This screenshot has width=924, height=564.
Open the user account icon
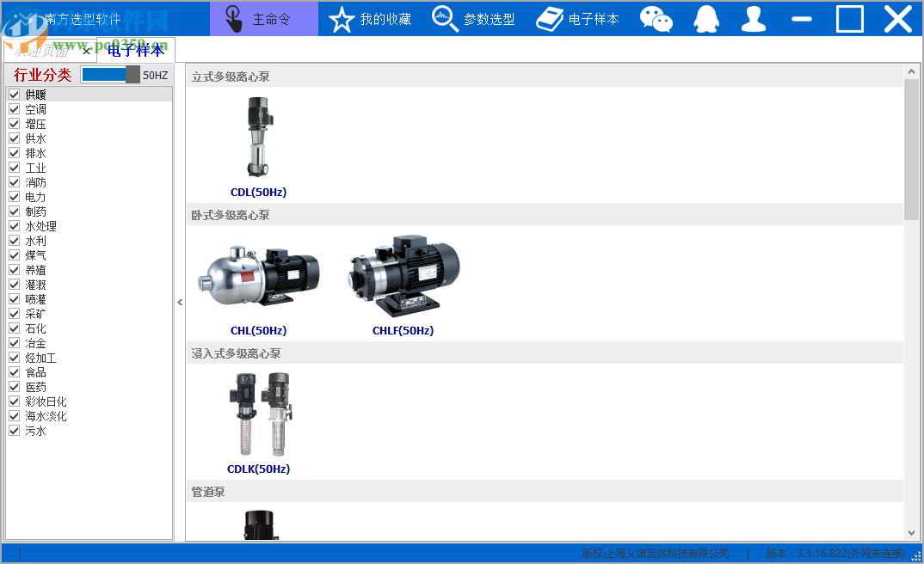[754, 19]
